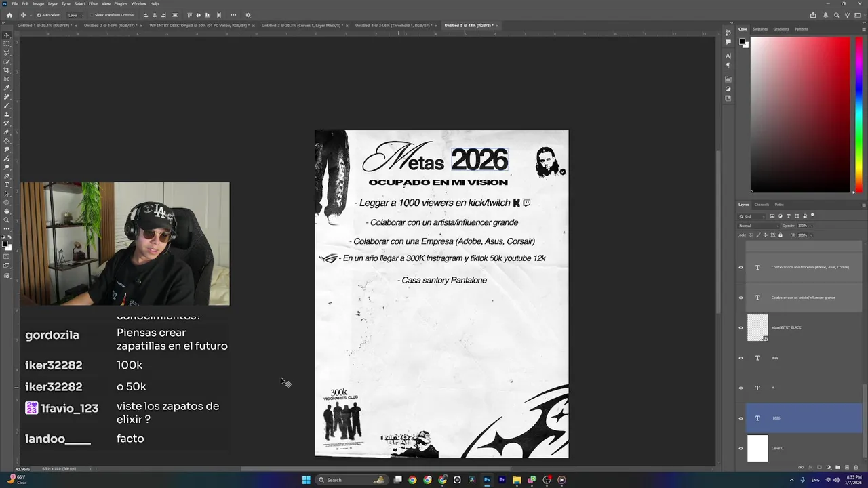Viewport: 868px width, 488px height.
Task: Click the foreground color swatch in toolbox
Action: point(5,243)
